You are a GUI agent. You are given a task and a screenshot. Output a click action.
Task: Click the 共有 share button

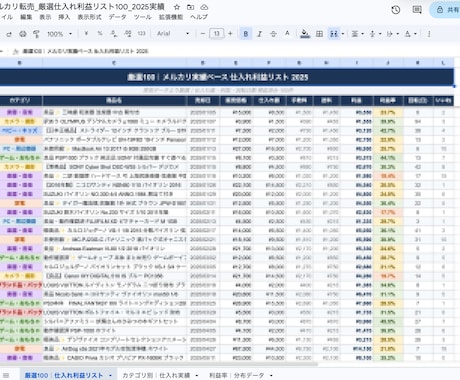point(446,10)
